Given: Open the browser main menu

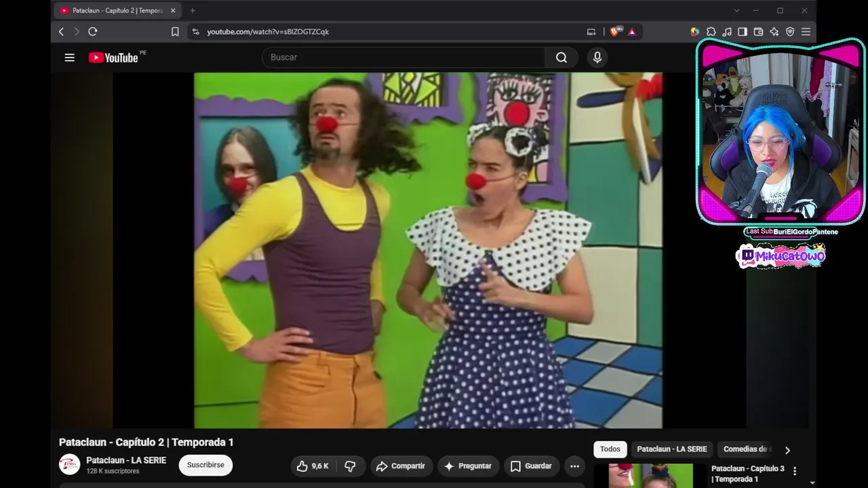Looking at the screenshot, I should [806, 32].
